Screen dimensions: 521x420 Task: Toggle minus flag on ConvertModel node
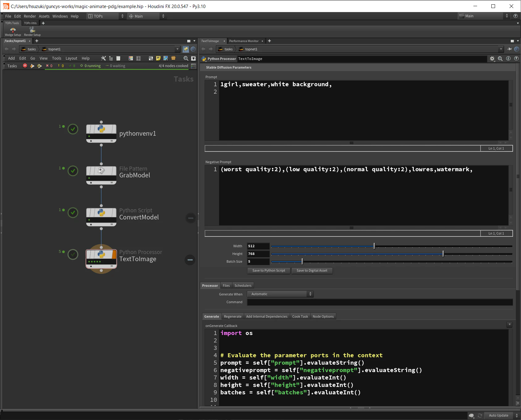(x=191, y=218)
